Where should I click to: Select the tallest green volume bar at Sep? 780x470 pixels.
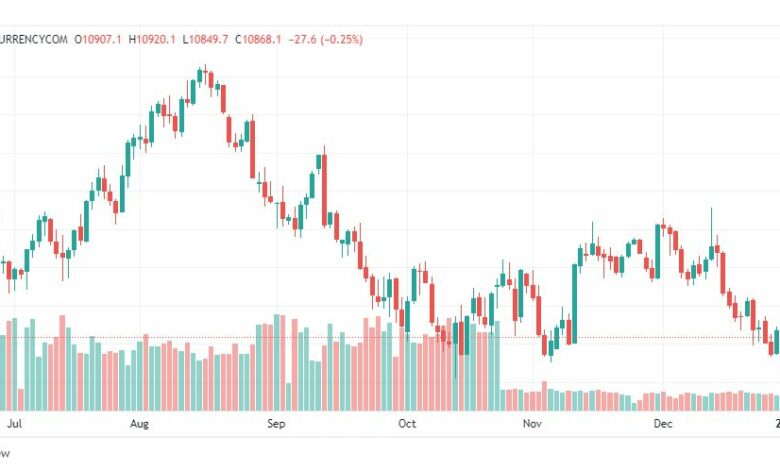point(277,362)
